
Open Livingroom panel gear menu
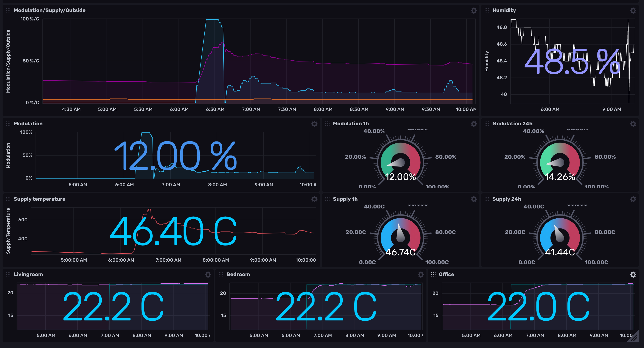click(x=208, y=275)
